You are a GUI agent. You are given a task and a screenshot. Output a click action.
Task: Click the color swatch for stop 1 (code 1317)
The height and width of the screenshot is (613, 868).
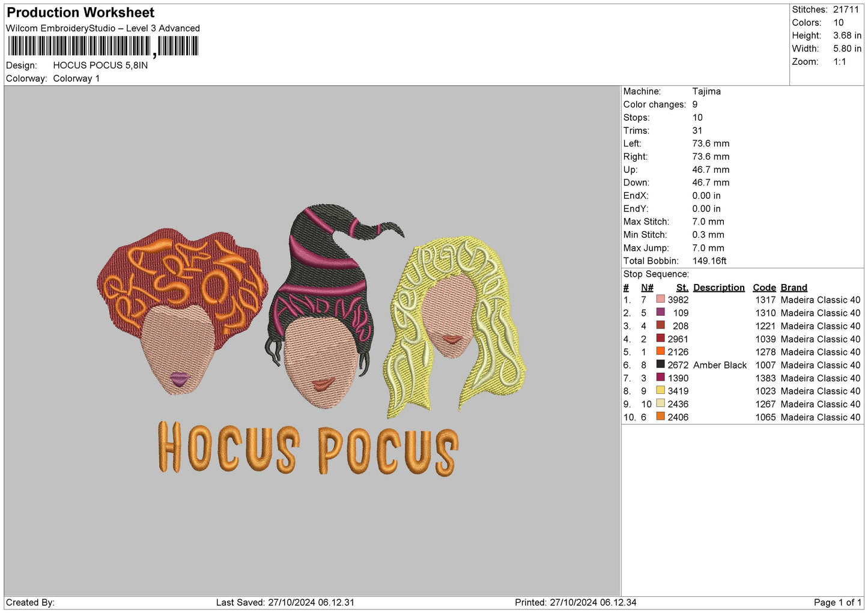pos(661,300)
